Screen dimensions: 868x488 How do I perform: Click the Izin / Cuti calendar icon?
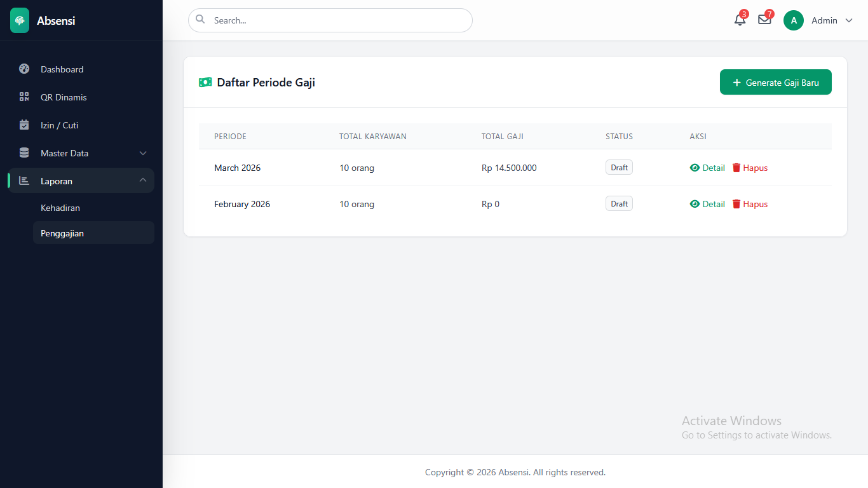tap(24, 125)
